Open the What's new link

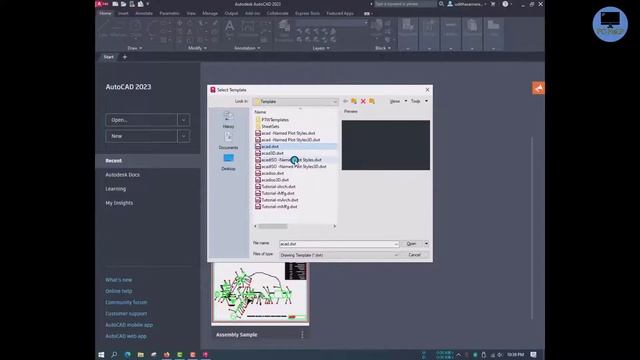click(118, 280)
